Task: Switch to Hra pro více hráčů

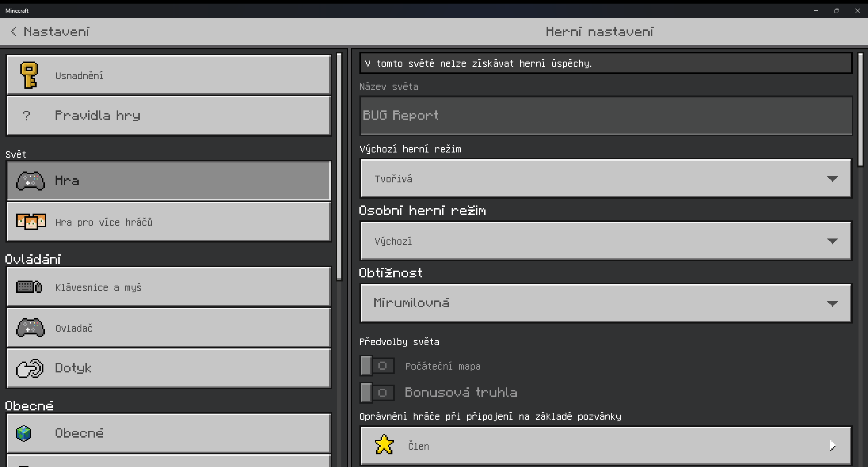Action: pos(169,222)
